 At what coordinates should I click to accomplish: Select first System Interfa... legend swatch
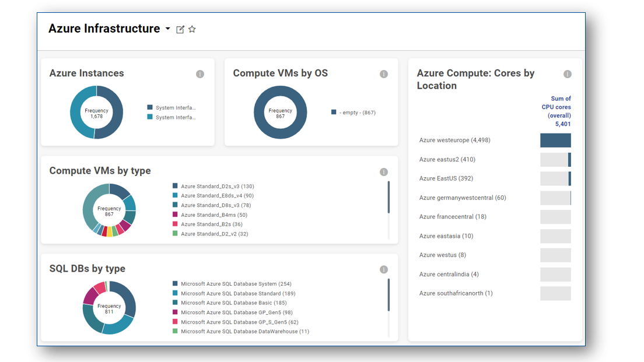tap(150, 107)
